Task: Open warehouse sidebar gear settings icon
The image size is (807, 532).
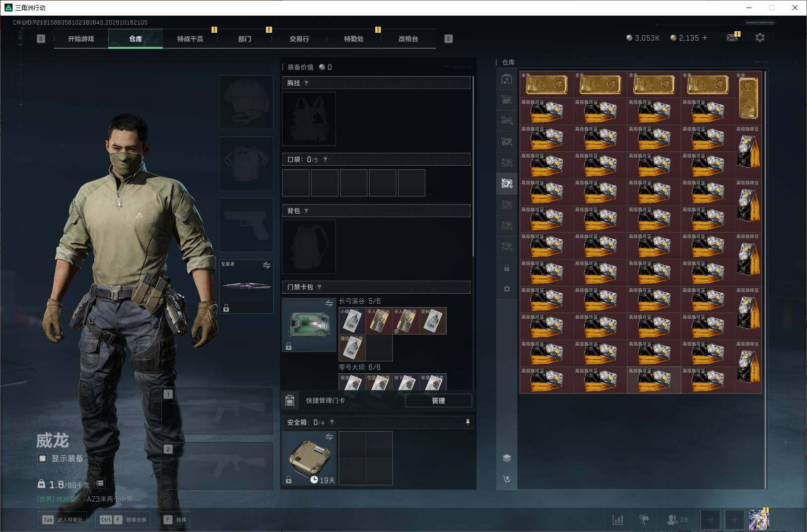Action: pyautogui.click(x=507, y=289)
